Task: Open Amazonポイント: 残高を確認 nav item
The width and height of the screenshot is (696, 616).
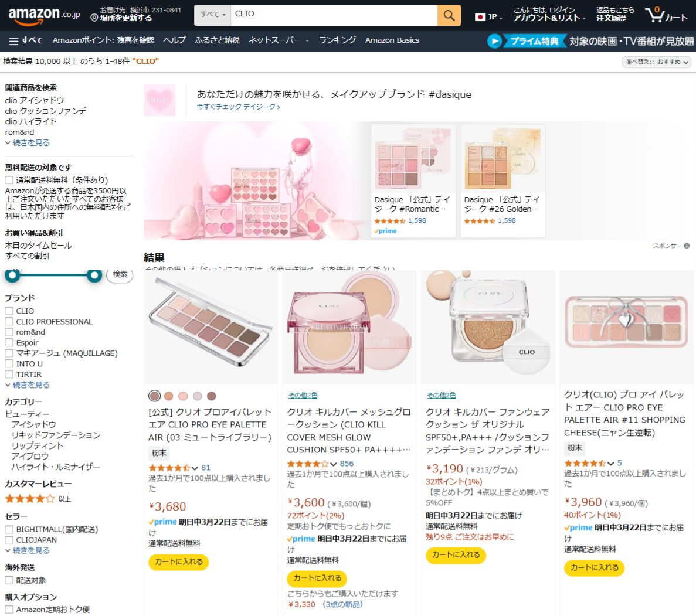Action: click(103, 40)
